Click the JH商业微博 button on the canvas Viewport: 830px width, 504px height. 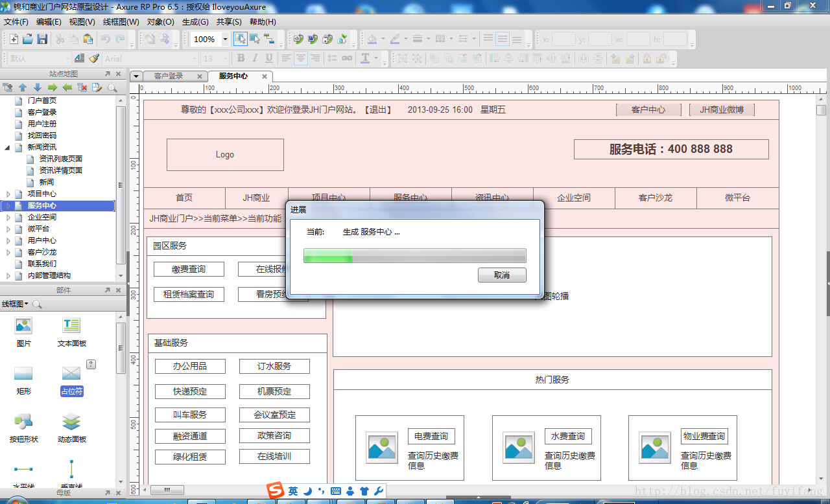(x=722, y=109)
